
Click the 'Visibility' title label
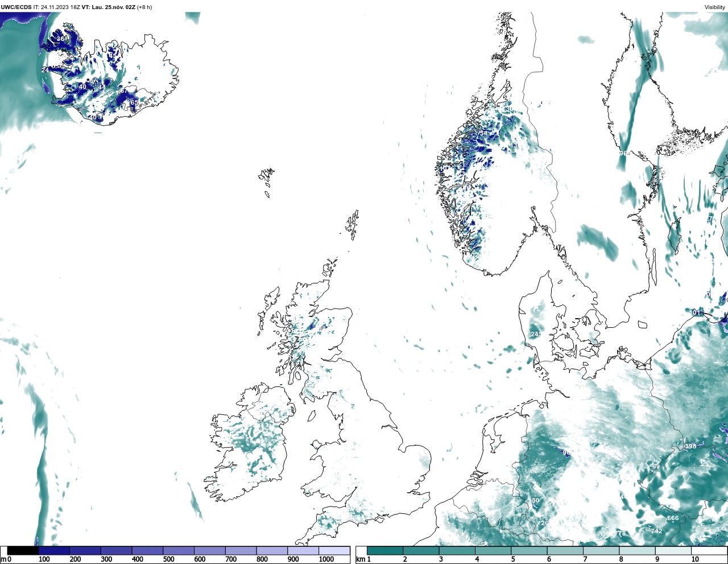tap(715, 7)
